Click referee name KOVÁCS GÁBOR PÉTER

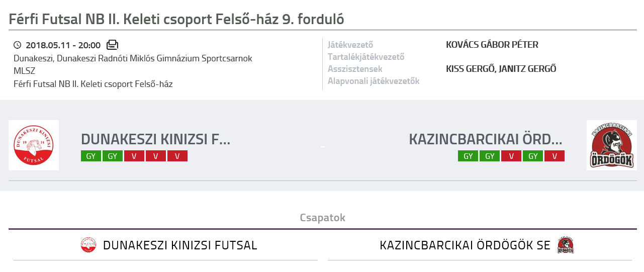492,45
